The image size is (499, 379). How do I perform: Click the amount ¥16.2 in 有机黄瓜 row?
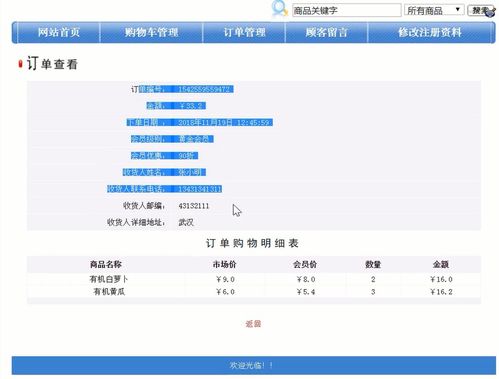[x=441, y=292]
